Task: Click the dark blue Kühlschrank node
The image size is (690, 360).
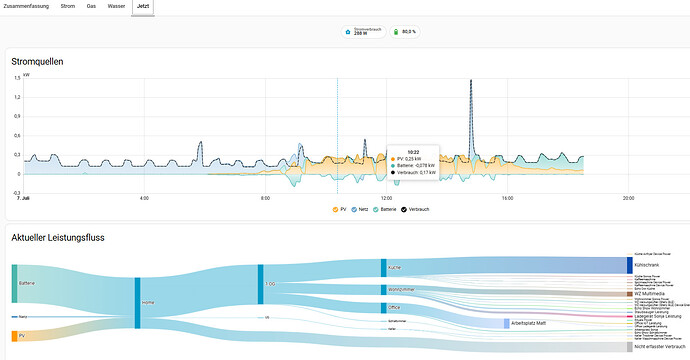Action: [630, 265]
